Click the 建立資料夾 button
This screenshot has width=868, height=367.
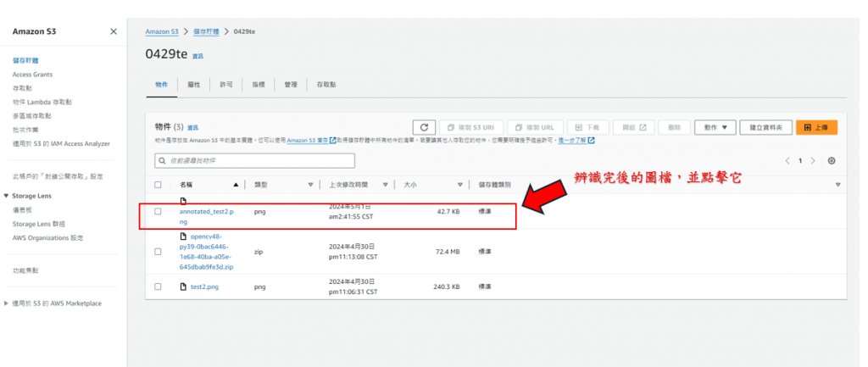tap(765, 127)
